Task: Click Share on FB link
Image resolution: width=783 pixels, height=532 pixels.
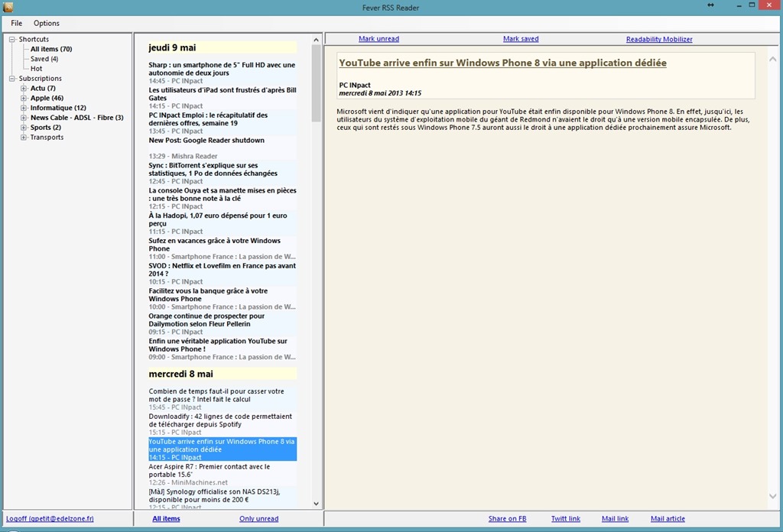Action: pyautogui.click(x=508, y=518)
